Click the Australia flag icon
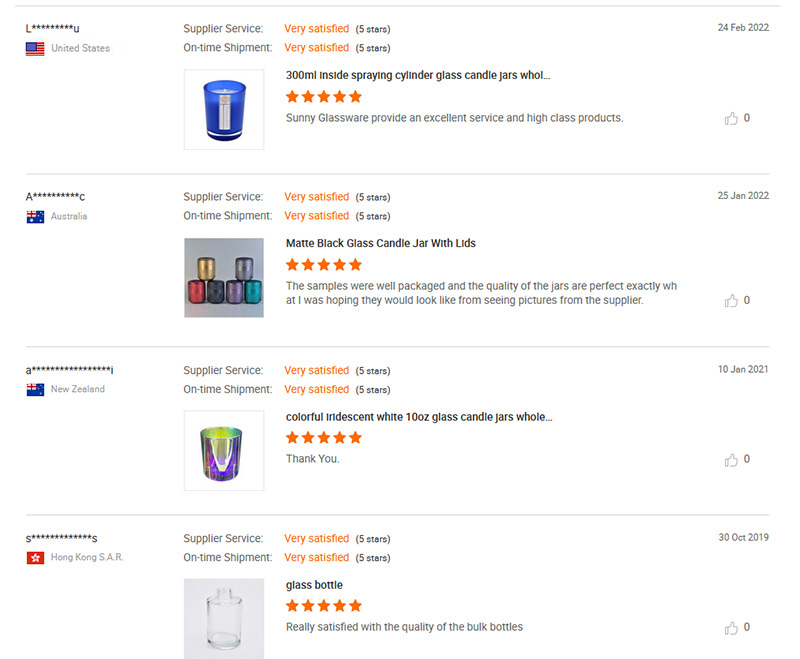 (x=33, y=216)
